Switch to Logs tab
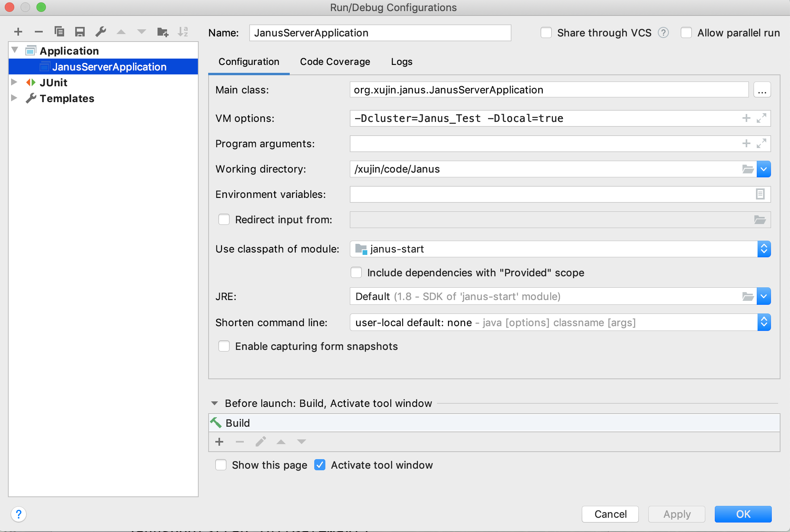The image size is (790, 532). coord(402,62)
